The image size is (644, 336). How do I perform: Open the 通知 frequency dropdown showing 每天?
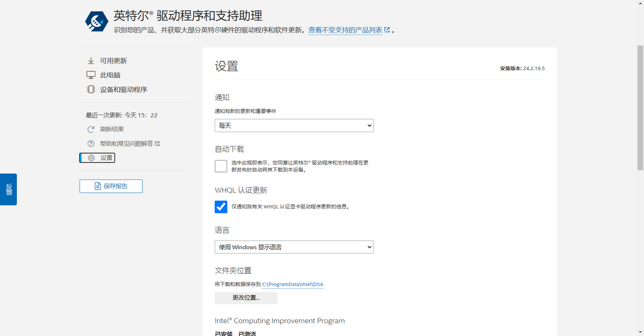coord(294,126)
